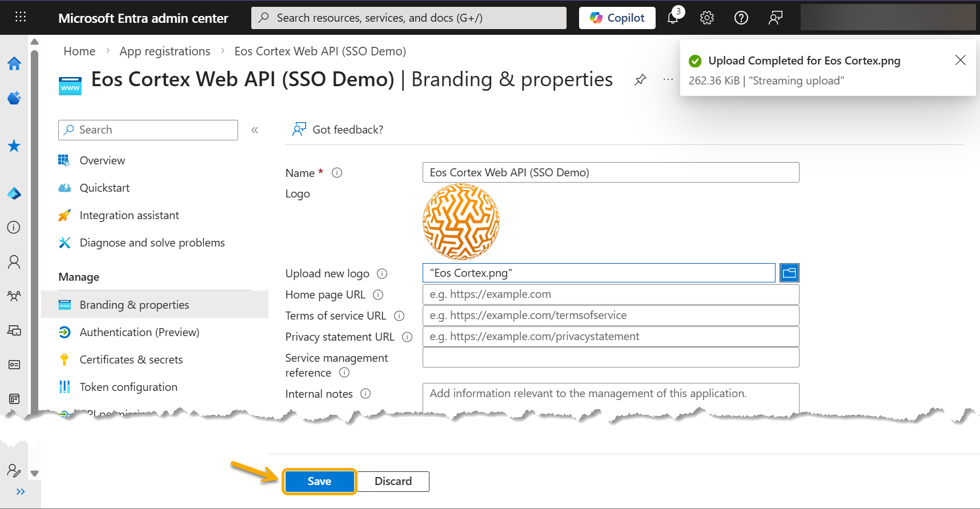Collapse the resource menu with double chevron

(x=255, y=130)
